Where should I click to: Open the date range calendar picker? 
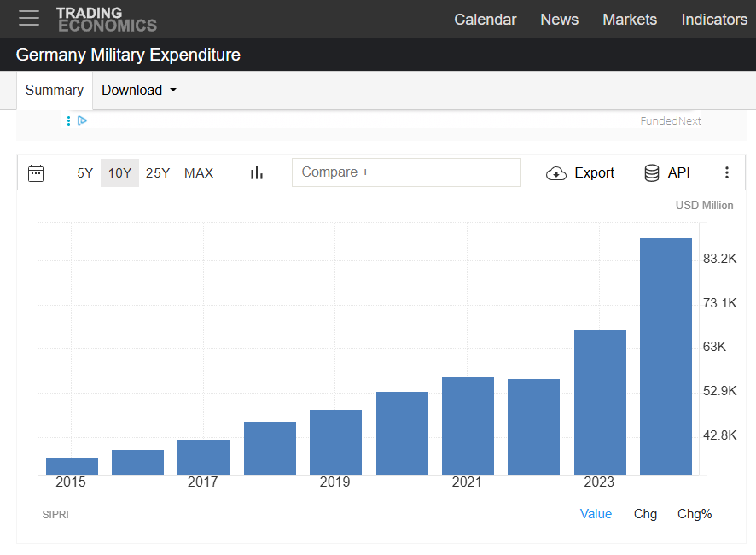coord(36,172)
